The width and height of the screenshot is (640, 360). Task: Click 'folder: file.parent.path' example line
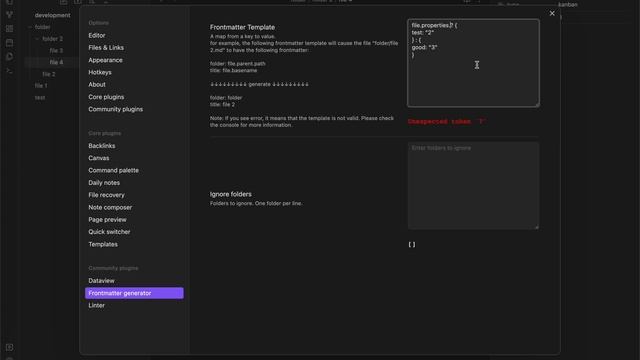pos(238,64)
